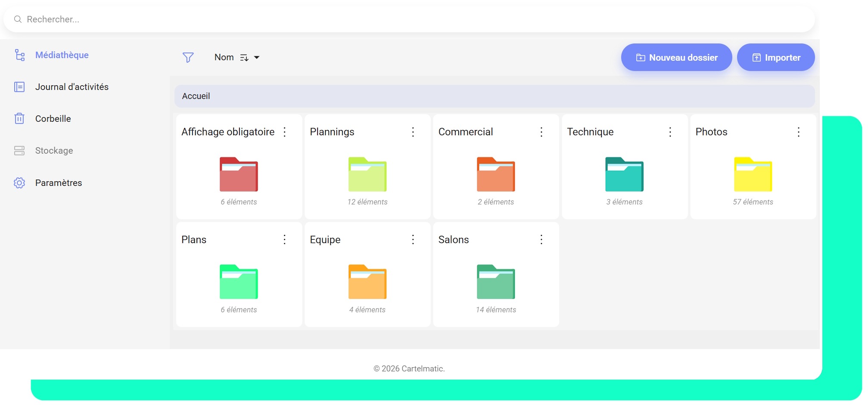Screen dimensions: 868x405
Task: Toggle the sort order icon next to Nom
Action: [244, 58]
